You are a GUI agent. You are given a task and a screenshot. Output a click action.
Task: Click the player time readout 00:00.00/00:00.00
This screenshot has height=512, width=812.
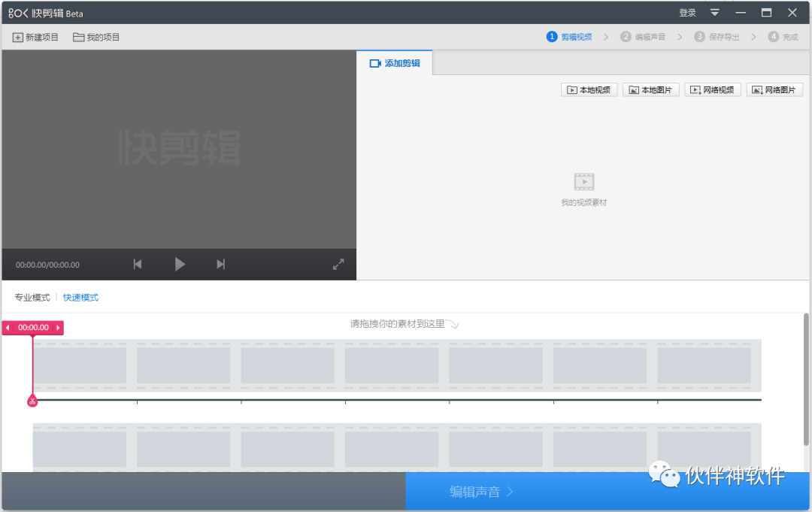[x=47, y=265]
